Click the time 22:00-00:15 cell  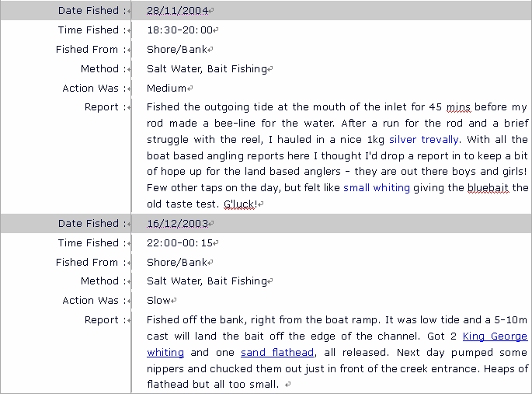pos(180,242)
